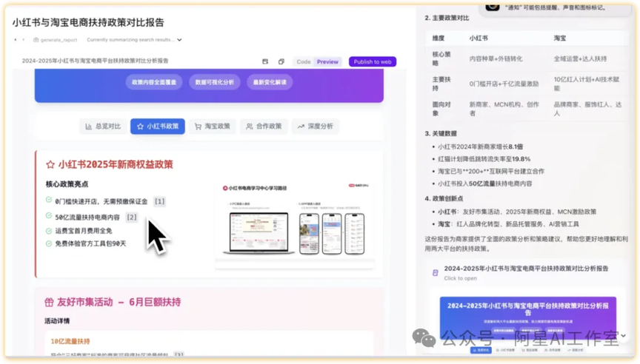
Task: Click the people icon on 合作政策
Action: [250, 127]
